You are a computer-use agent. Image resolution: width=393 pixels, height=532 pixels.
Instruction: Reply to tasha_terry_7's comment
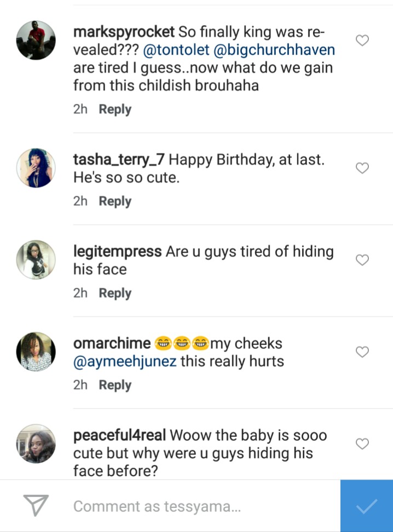click(115, 201)
